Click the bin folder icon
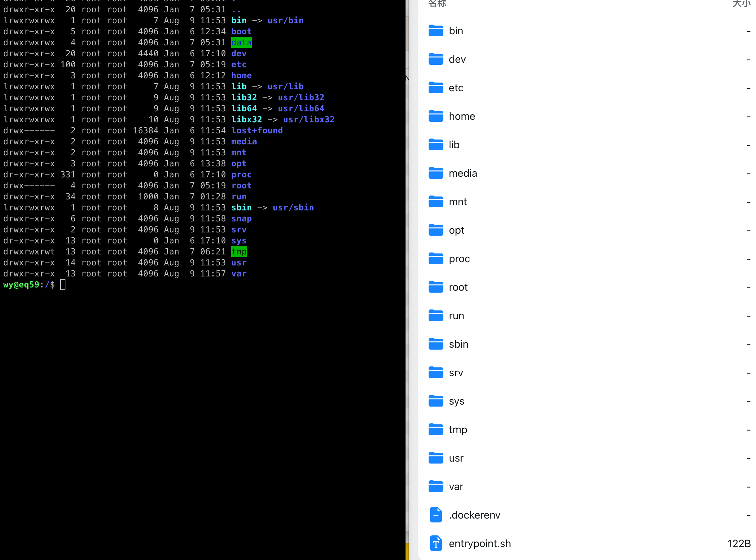The image size is (756, 560). [435, 31]
